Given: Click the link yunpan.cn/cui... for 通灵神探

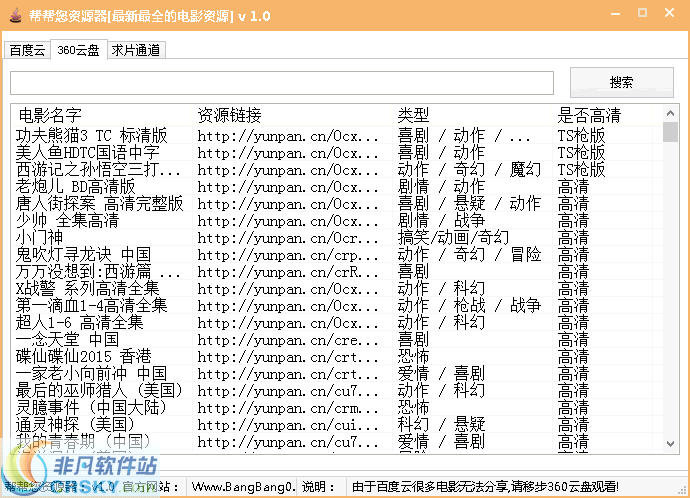Looking at the screenshot, I should [x=288, y=425].
